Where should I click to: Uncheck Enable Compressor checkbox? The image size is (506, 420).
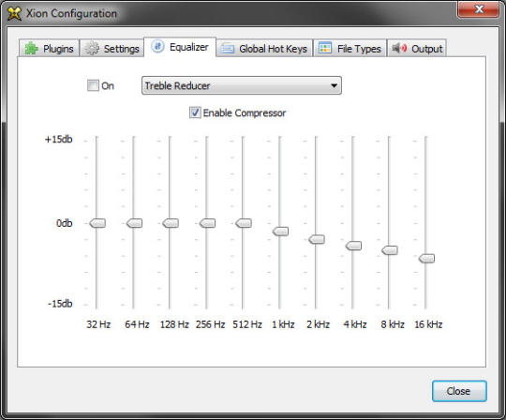195,112
